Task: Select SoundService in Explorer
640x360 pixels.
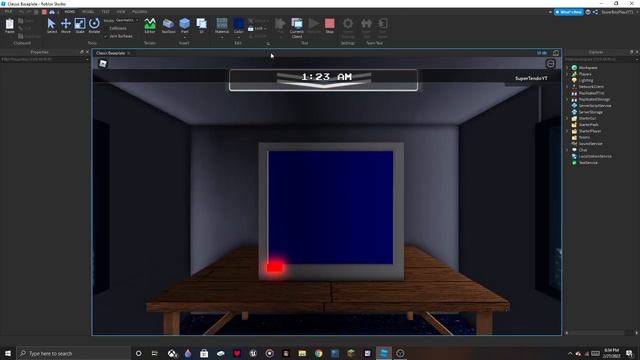Action: pyautogui.click(x=590, y=144)
